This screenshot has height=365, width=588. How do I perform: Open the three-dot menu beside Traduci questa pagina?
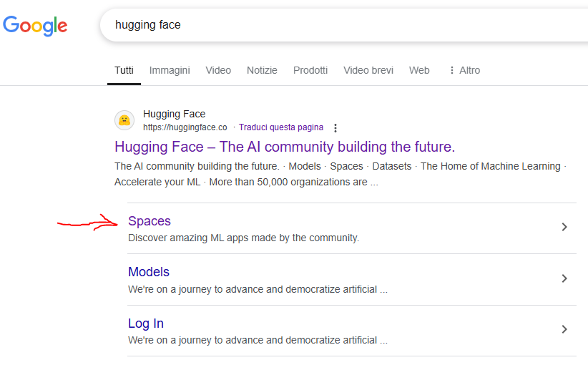pyautogui.click(x=335, y=128)
